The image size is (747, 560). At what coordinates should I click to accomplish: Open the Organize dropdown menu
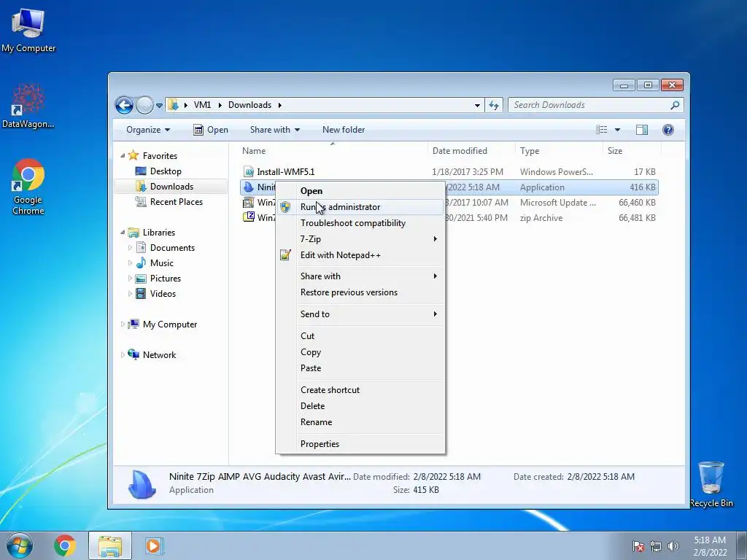tap(147, 130)
